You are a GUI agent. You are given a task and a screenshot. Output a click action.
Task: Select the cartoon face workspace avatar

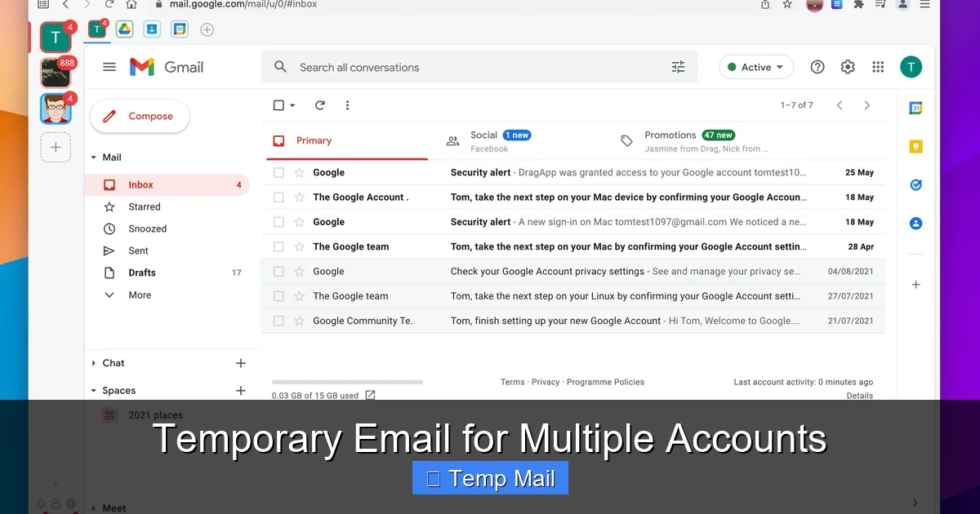(x=56, y=109)
